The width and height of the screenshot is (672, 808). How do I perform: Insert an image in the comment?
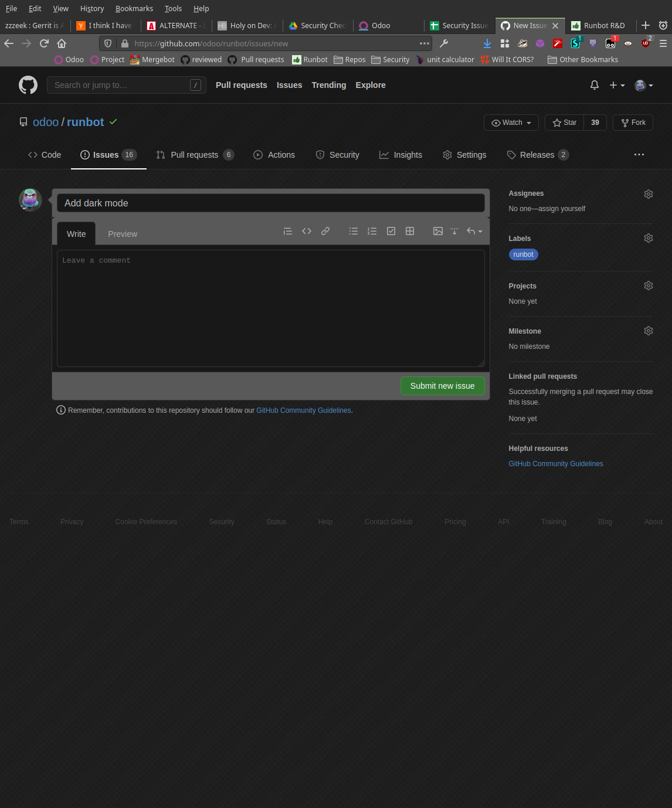coord(438,231)
